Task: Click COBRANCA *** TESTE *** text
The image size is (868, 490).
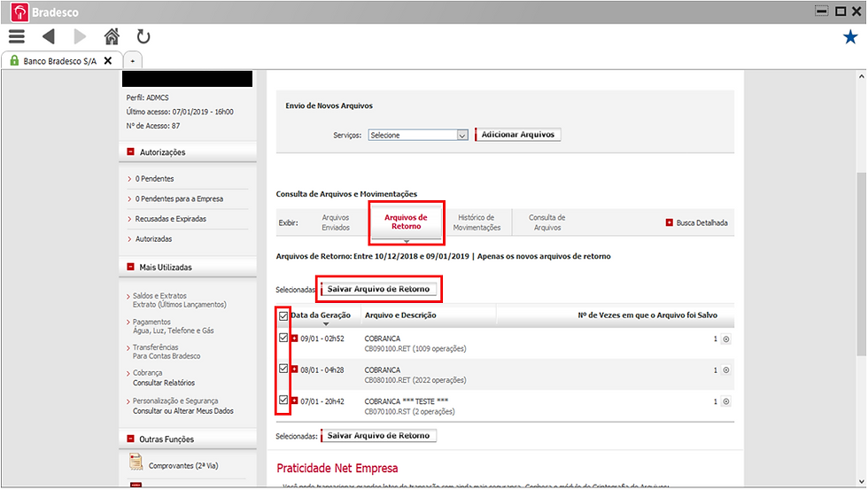Action: pos(407,401)
